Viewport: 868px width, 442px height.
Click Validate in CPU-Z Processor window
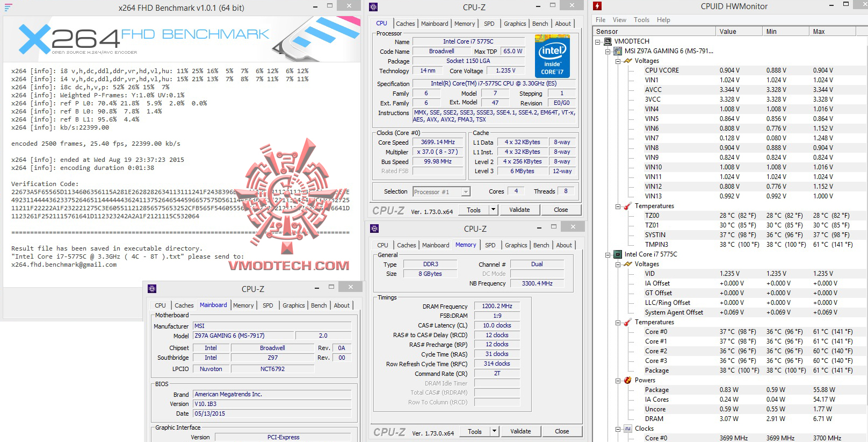[519, 210]
